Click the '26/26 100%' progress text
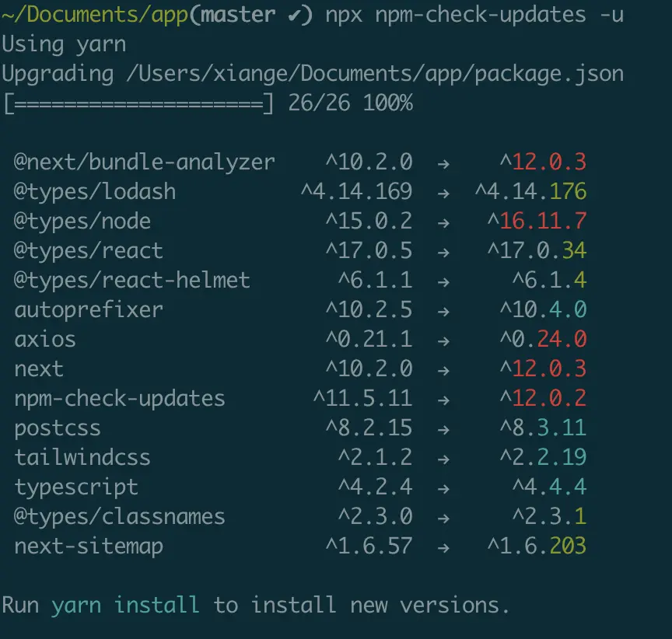The width and height of the screenshot is (672, 639). coord(350,103)
